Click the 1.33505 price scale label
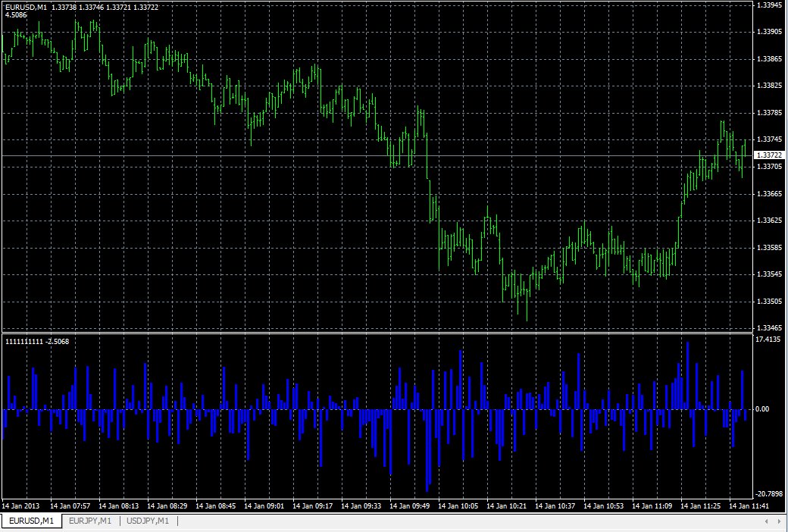788x532 pixels. [x=769, y=301]
